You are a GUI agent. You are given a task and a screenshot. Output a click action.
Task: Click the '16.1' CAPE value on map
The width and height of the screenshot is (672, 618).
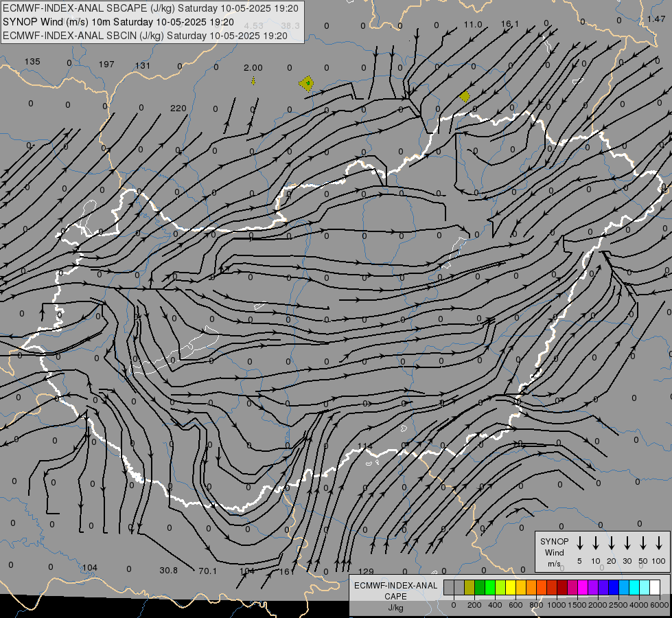pos(510,23)
